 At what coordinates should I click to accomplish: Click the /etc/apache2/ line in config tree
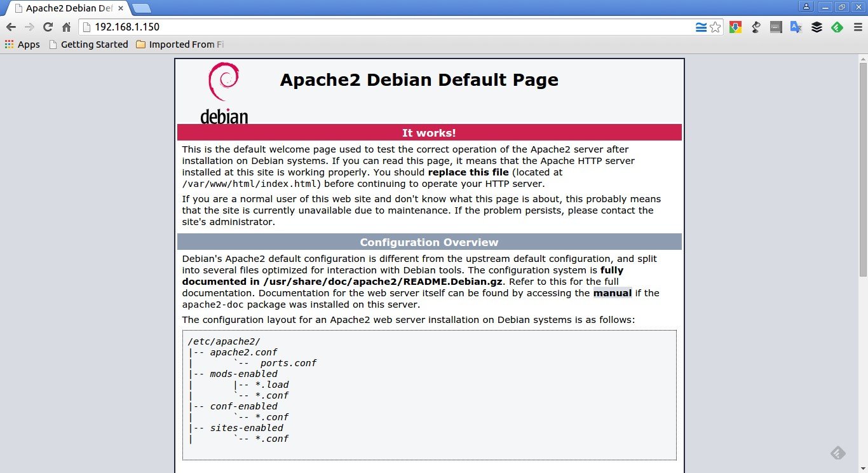point(224,341)
